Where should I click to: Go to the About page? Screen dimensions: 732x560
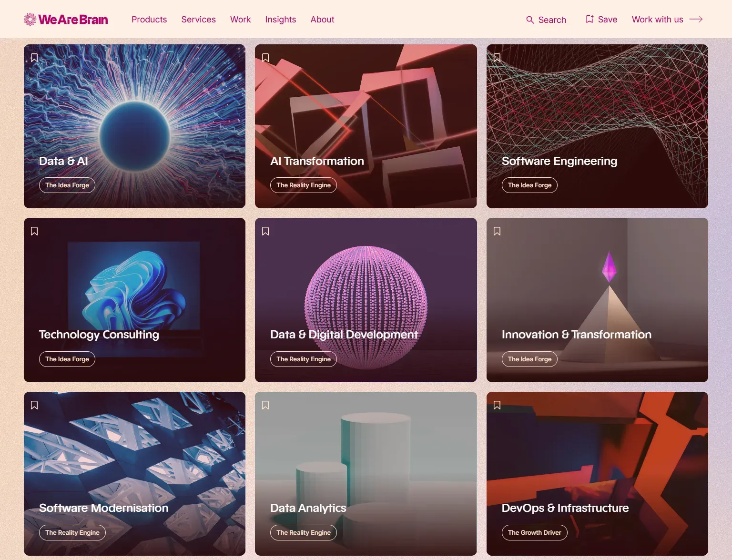(x=323, y=20)
